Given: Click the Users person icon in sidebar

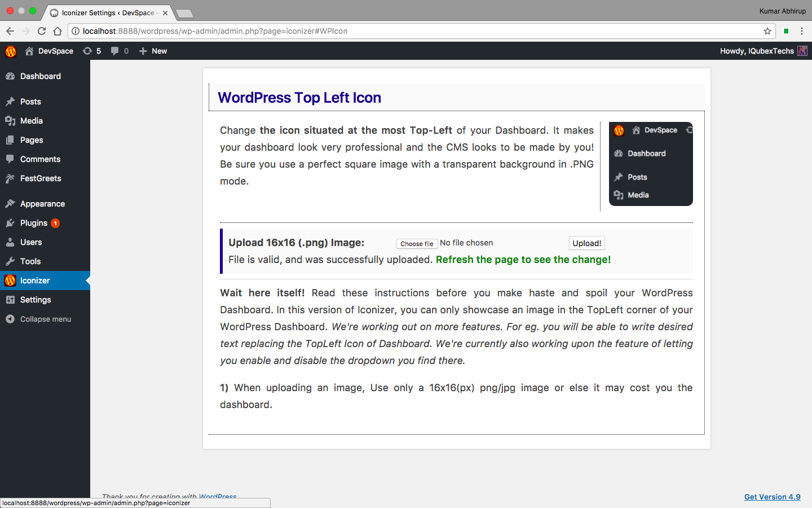Looking at the screenshot, I should coord(10,242).
